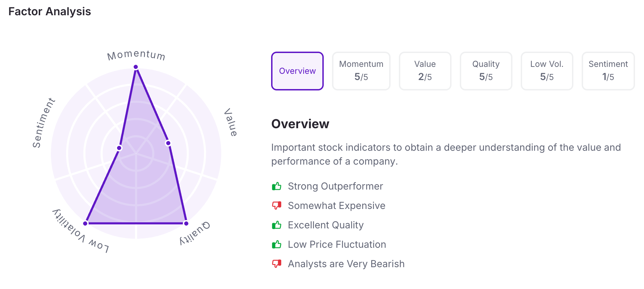This screenshot has width=644, height=289.
Task: Click the Value data point on radar chart
Action: [168, 143]
